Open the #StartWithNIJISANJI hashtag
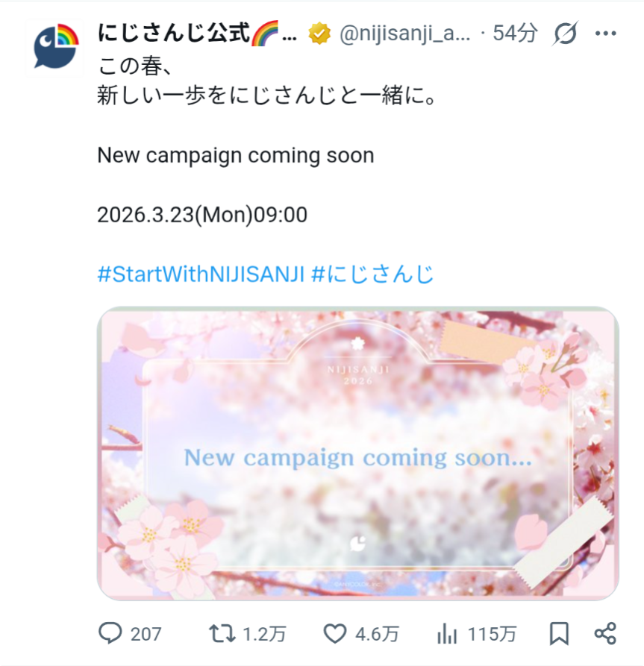644x666 pixels. [201, 274]
